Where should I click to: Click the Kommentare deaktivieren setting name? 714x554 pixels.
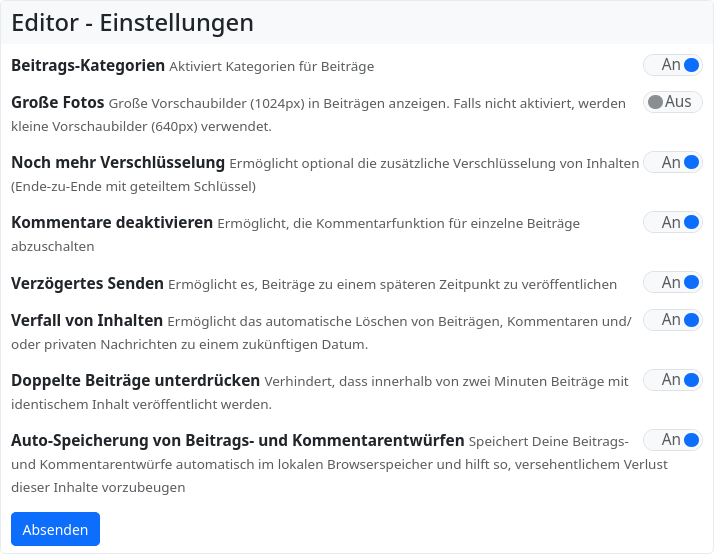[112, 222]
